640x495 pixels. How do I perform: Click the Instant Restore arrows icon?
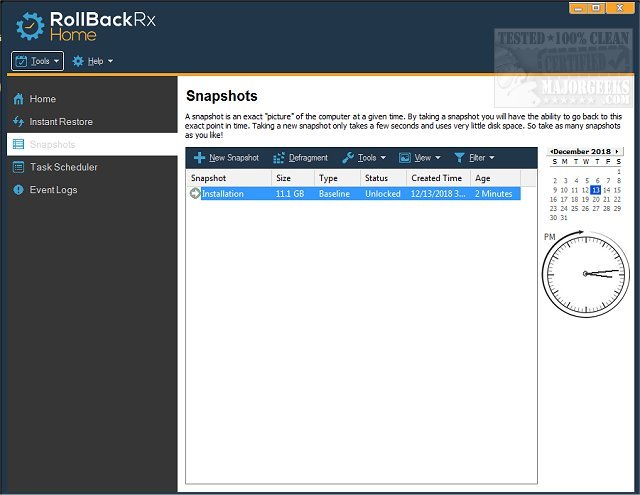[18, 122]
